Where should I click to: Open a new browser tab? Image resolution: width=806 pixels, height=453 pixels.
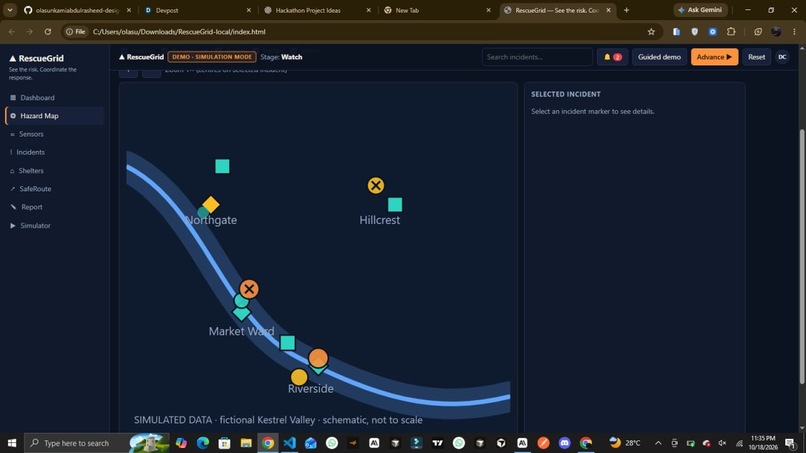click(x=626, y=10)
